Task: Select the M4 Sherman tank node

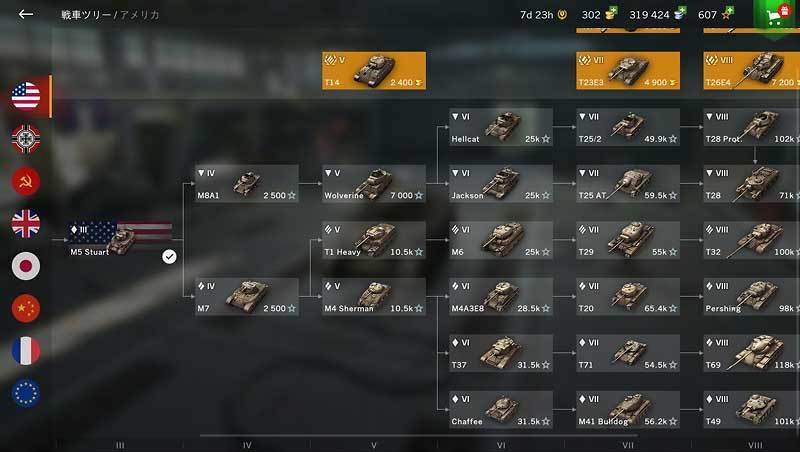Action: pos(374,296)
